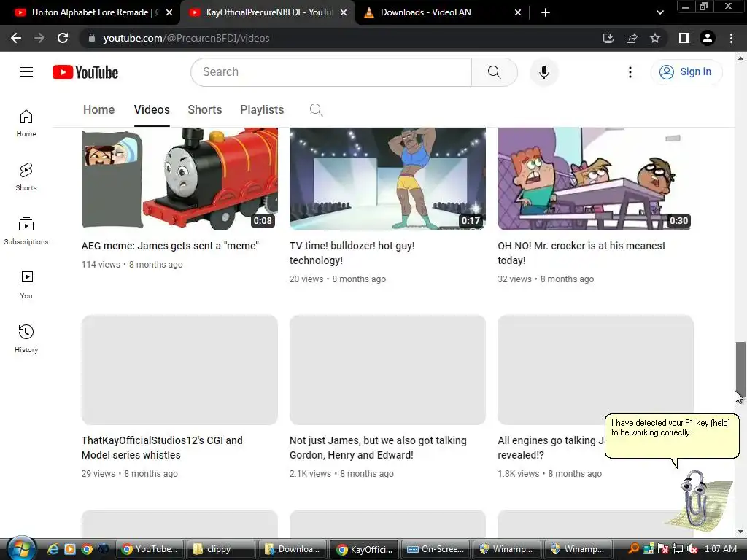
Task: Open the channel Playlists tab
Action: (262, 109)
